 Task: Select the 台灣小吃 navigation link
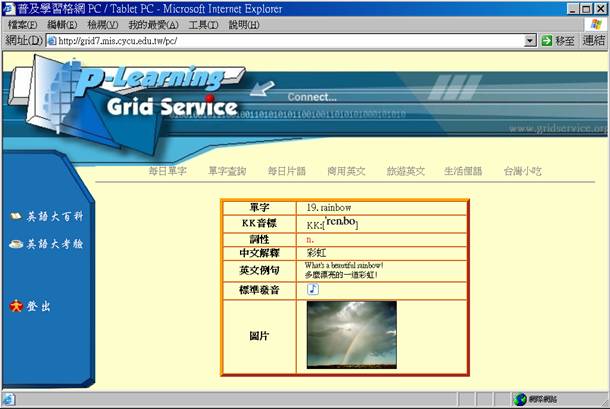pos(522,171)
